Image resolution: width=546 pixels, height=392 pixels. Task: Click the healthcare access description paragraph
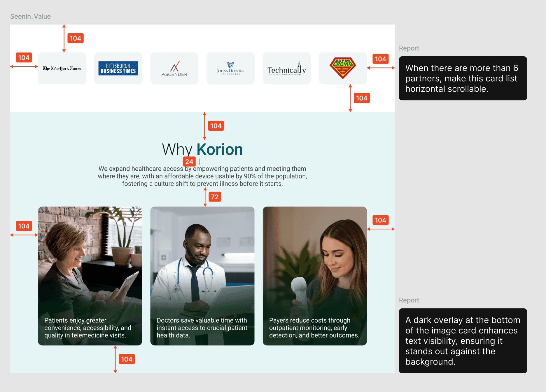click(203, 176)
